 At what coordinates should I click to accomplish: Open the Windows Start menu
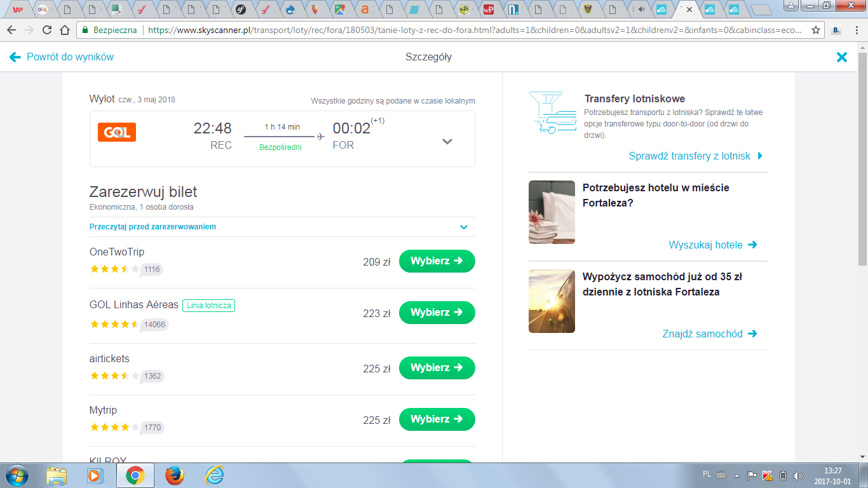pyautogui.click(x=16, y=475)
